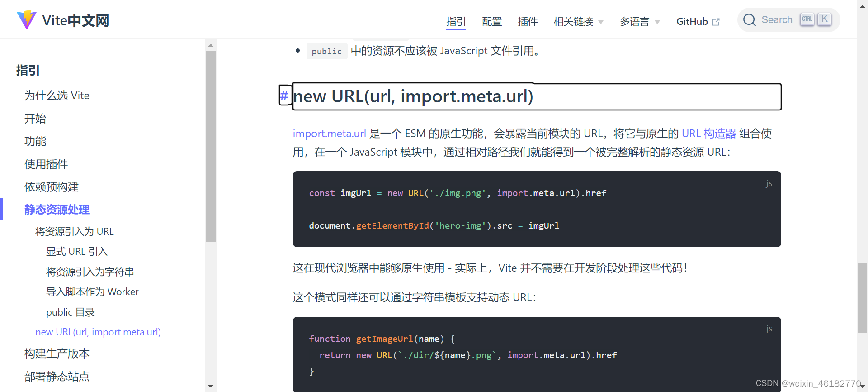
Task: Open 使用插件 in sidebar
Action: click(46, 164)
